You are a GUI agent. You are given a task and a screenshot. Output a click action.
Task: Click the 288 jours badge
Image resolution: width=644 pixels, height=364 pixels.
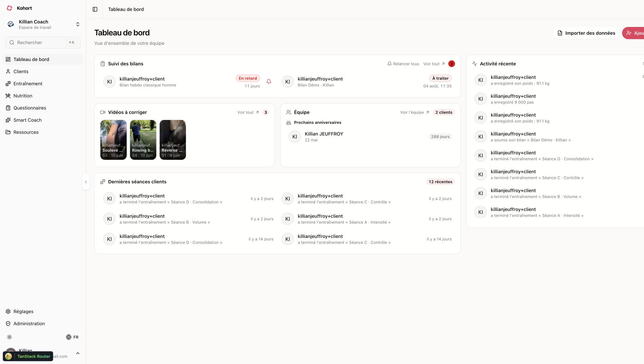(x=440, y=136)
